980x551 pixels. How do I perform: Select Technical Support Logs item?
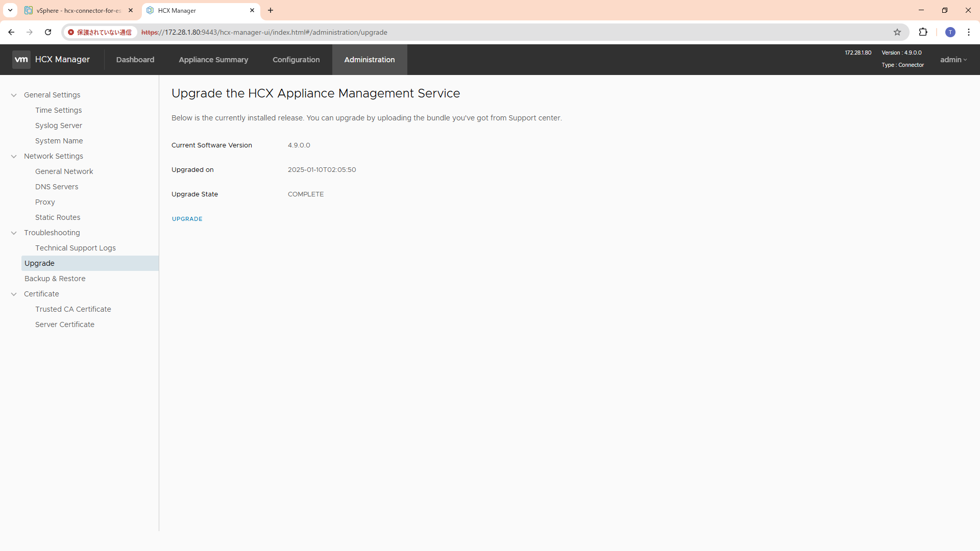click(76, 248)
